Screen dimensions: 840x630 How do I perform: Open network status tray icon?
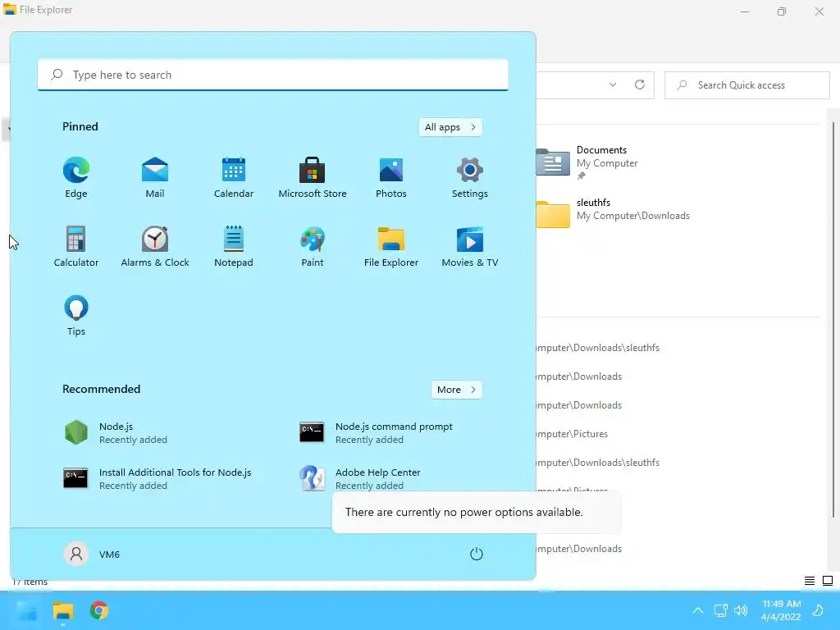tap(720, 610)
